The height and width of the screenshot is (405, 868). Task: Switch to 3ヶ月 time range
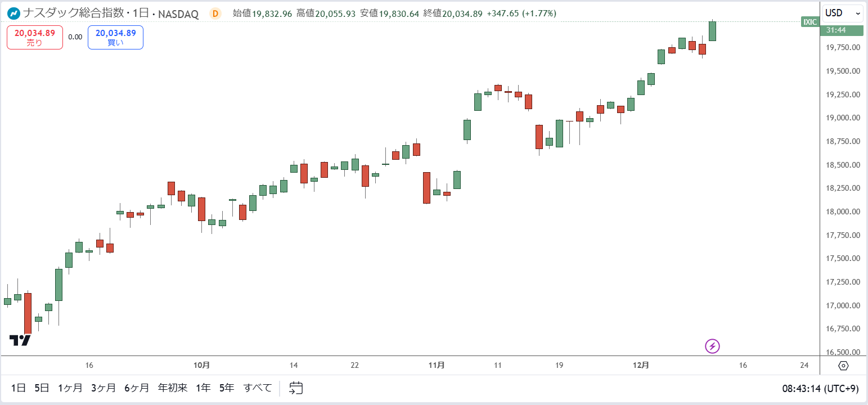(104, 388)
